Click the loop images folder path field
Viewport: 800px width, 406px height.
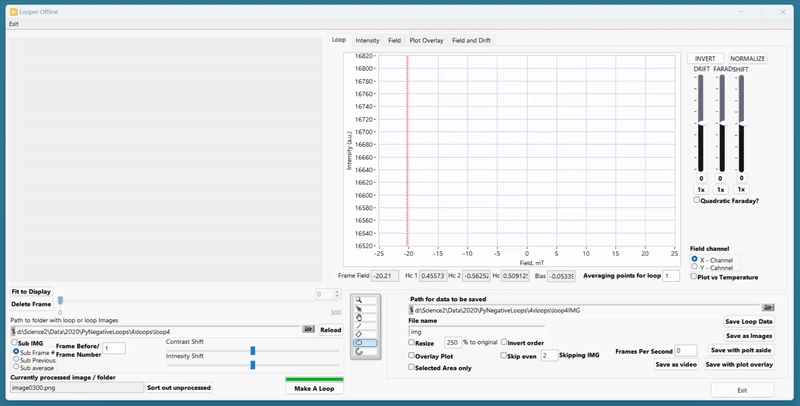[156, 332]
